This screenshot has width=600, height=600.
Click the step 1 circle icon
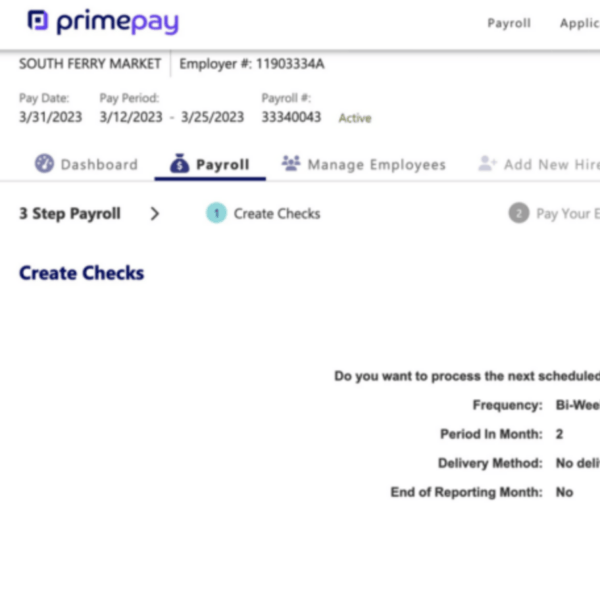[x=217, y=213]
